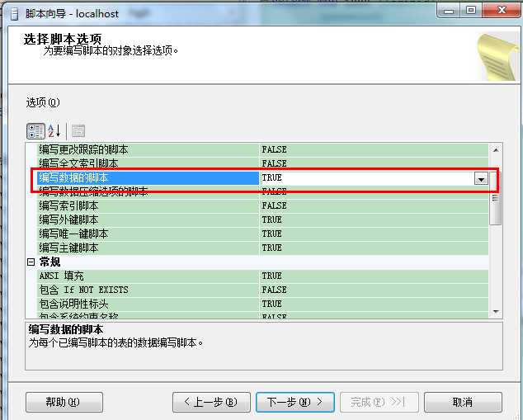
Task: Sort options alphabetically with the A-Z icon
Action: point(54,130)
